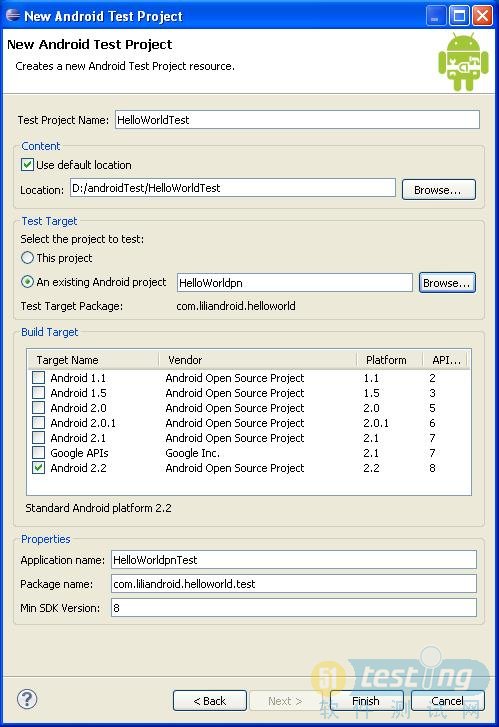Click the Location path field
499x727 pixels.
pos(233,188)
